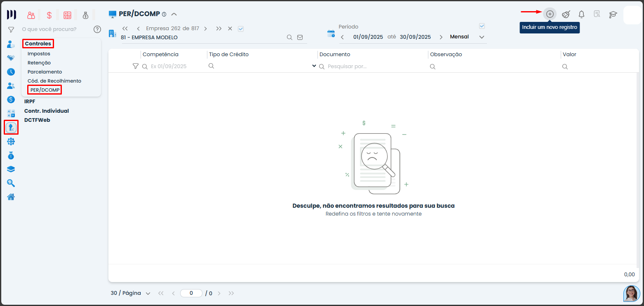Image resolution: width=644 pixels, height=306 pixels.
Task: Select Impostos in the Controles menu
Action: pos(39,54)
